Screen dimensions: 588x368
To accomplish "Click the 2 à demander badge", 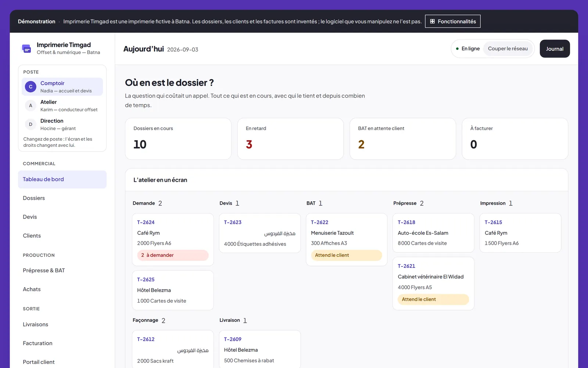I will [x=173, y=255].
